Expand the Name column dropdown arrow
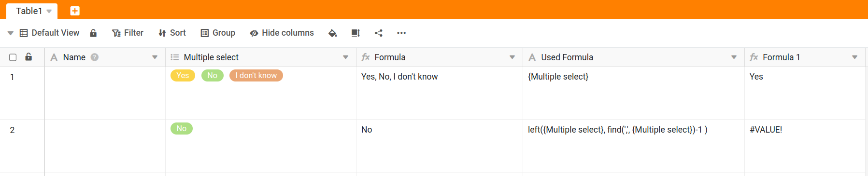The image size is (868, 176). point(155,57)
